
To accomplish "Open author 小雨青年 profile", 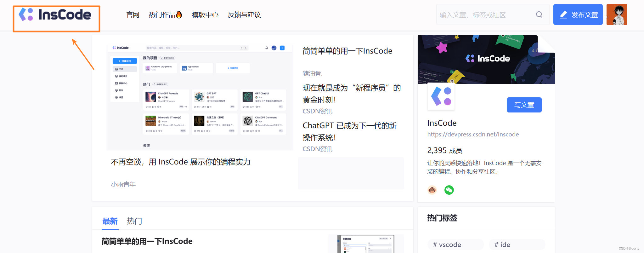I will coord(123,184).
